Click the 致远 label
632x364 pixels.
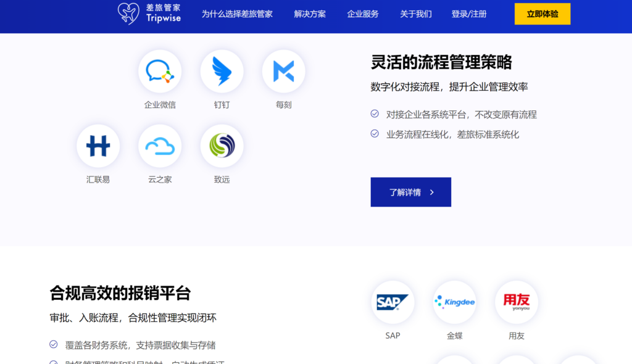click(222, 180)
